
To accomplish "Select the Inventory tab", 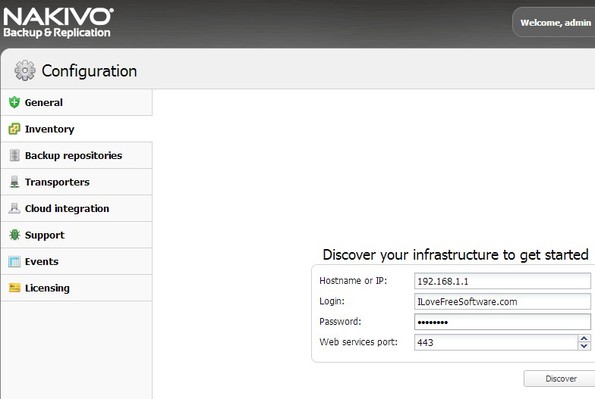I will [x=77, y=129].
